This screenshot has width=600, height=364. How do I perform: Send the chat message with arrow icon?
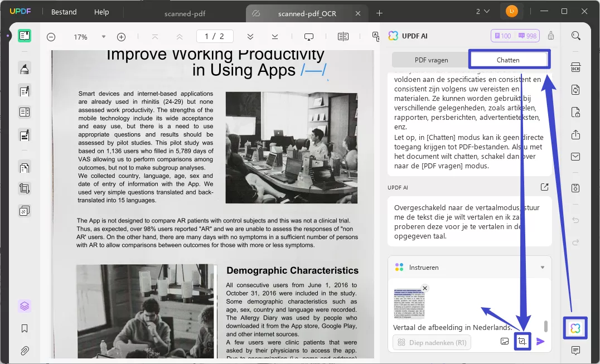pyautogui.click(x=540, y=341)
